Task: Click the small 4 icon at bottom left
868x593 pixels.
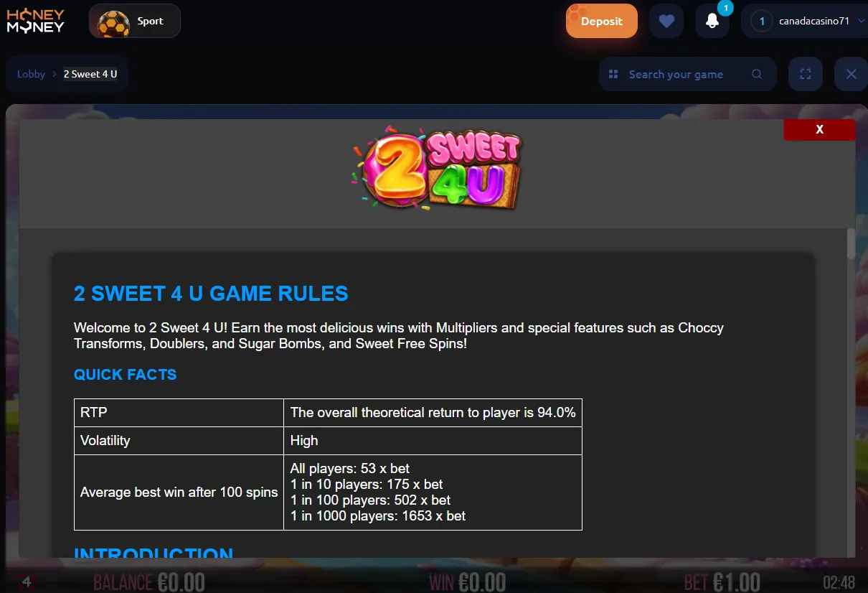Action: pyautogui.click(x=27, y=582)
